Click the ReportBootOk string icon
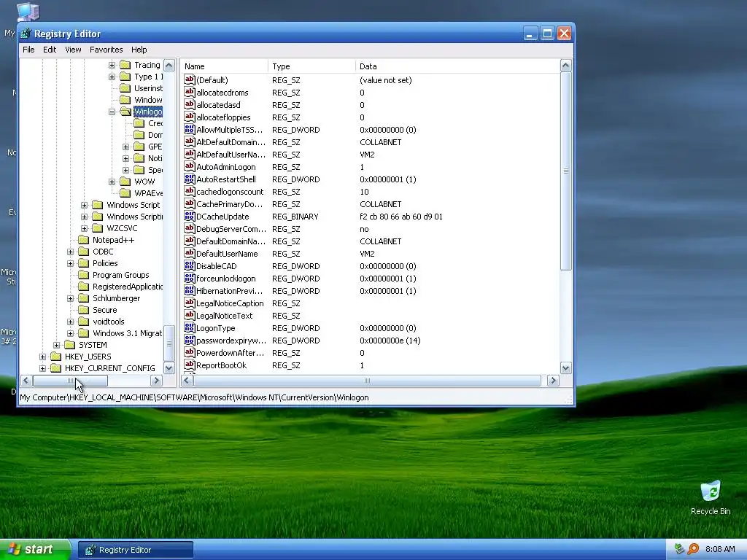747x560 pixels. (190, 365)
